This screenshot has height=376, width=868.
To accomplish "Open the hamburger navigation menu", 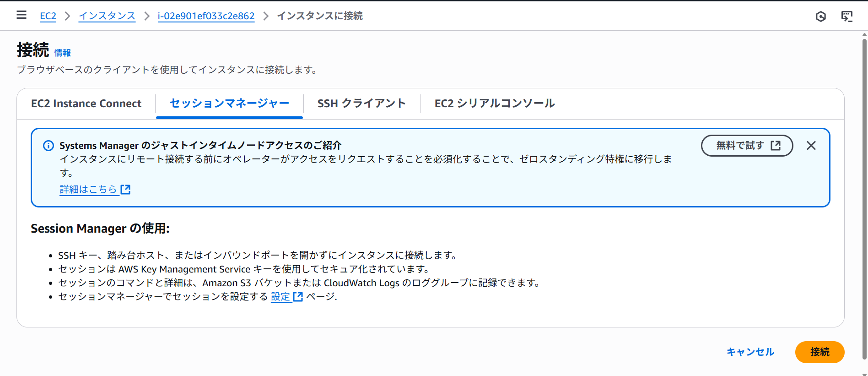I will pyautogui.click(x=22, y=15).
